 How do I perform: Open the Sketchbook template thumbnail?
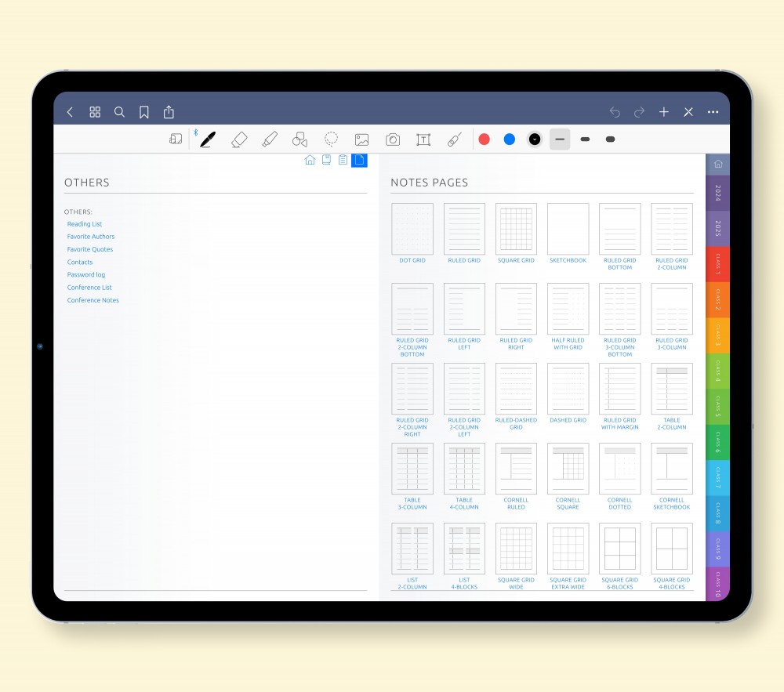click(568, 229)
